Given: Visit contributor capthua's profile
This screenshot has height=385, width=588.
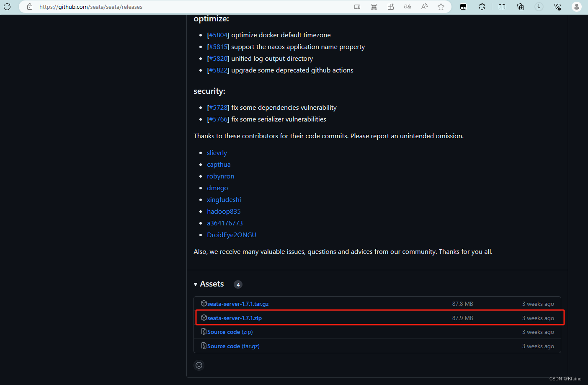Looking at the screenshot, I should click(x=219, y=165).
